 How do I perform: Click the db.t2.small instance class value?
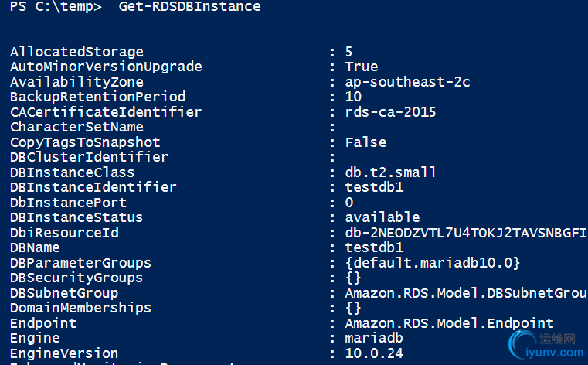pos(390,172)
